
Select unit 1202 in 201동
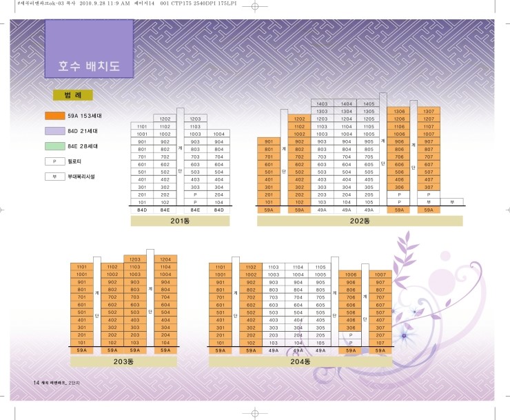click(x=165, y=119)
